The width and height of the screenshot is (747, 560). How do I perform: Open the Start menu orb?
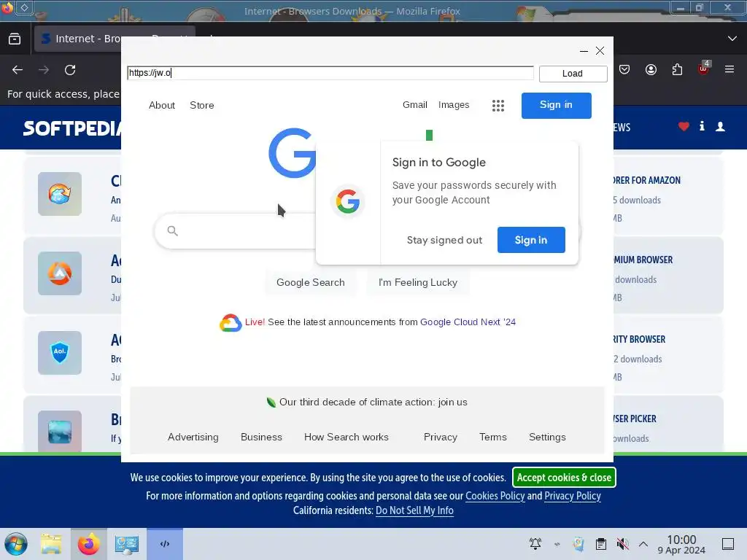pos(16,544)
